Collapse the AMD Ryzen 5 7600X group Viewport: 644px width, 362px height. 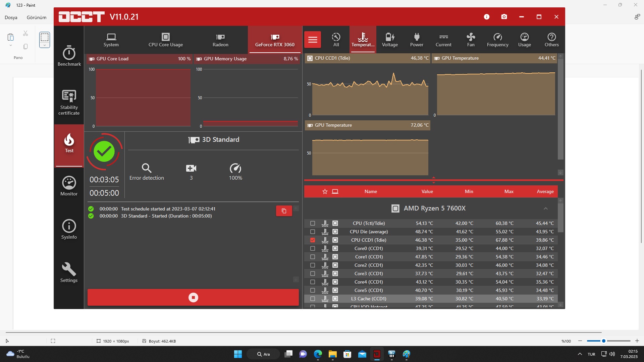pos(546,208)
